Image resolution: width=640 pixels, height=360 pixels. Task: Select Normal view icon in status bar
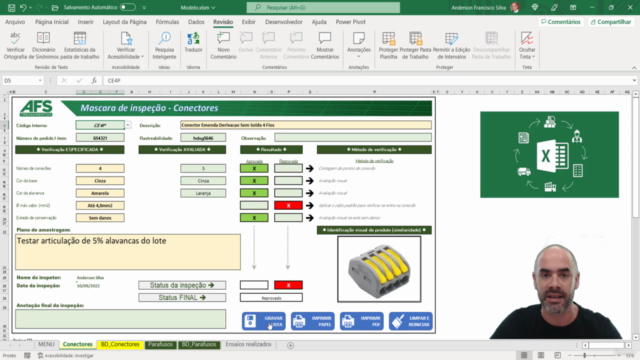524,355
